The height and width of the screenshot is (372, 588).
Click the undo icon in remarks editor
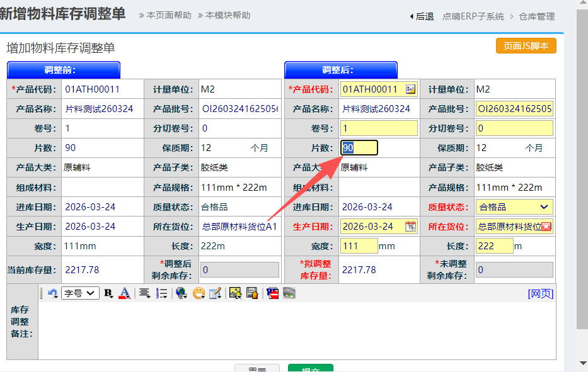click(53, 293)
